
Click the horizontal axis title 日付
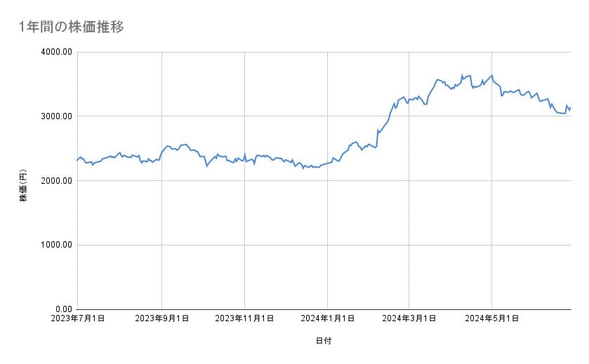(324, 341)
